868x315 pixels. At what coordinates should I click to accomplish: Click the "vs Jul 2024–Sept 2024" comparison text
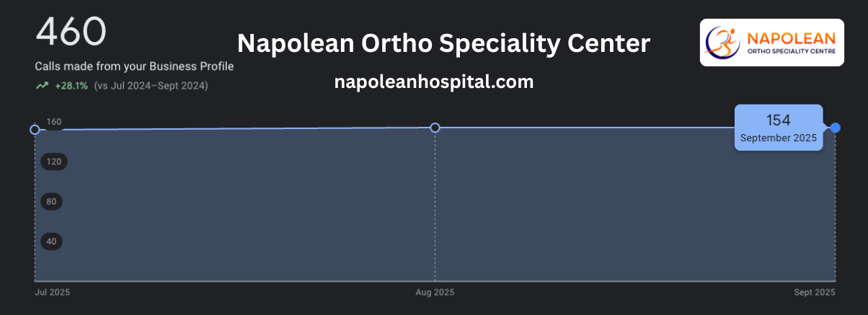(151, 86)
